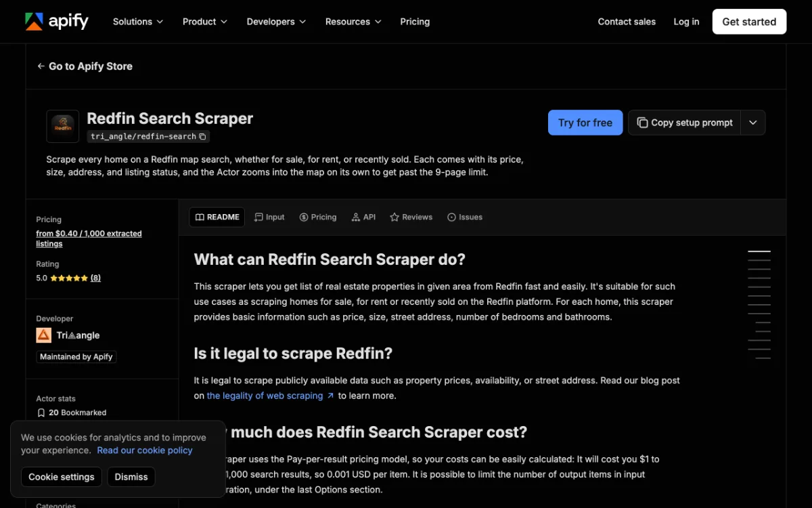This screenshot has height=508, width=812.
Task: Click the Try for free button
Action: [585, 123]
